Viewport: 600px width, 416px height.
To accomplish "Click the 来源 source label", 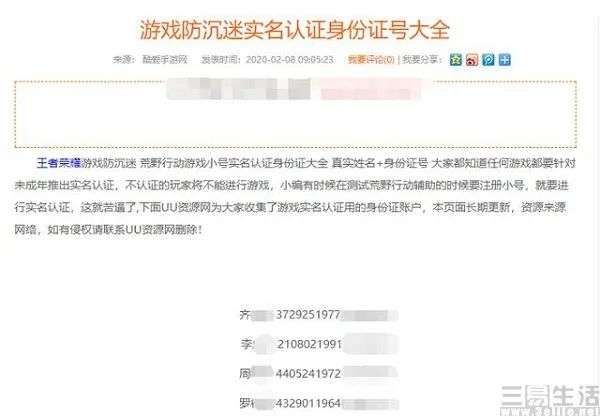I will pyautogui.click(x=122, y=60).
